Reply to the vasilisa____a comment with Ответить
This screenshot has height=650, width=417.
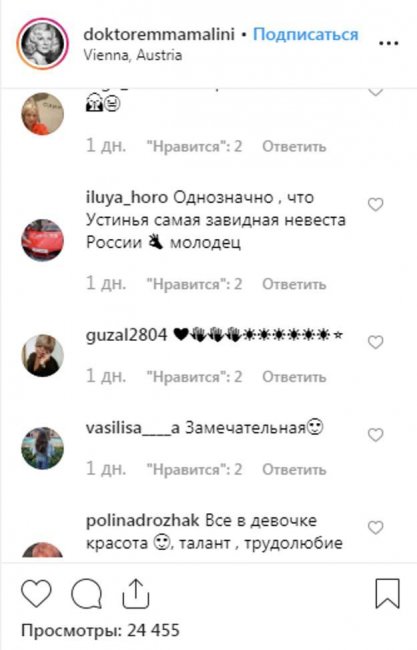(294, 470)
